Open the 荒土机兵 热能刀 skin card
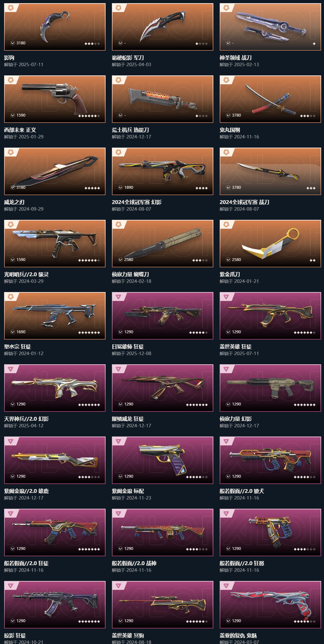 point(162,99)
